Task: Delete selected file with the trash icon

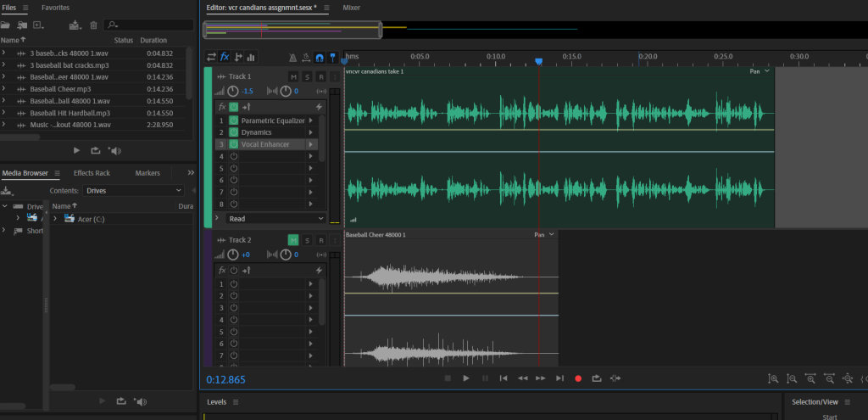Action: pos(94,25)
